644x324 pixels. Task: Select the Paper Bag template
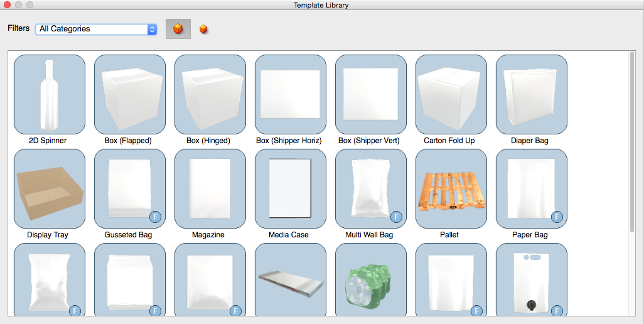[532, 188]
